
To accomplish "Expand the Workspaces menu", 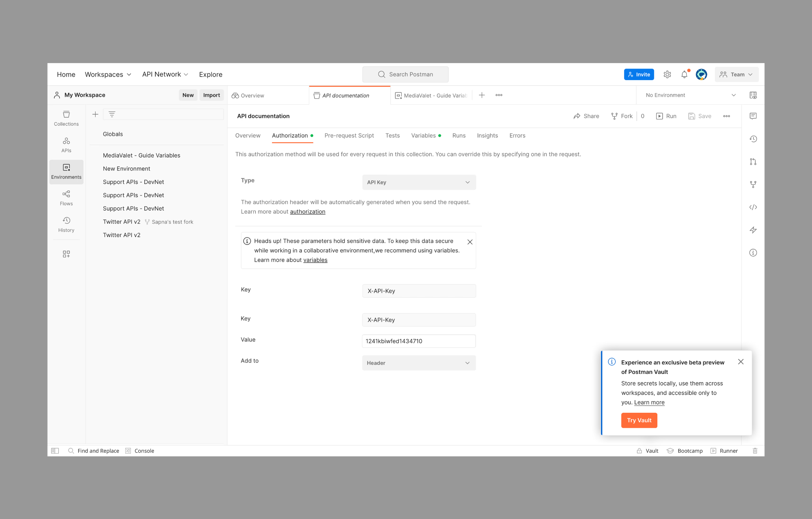I will click(x=108, y=75).
